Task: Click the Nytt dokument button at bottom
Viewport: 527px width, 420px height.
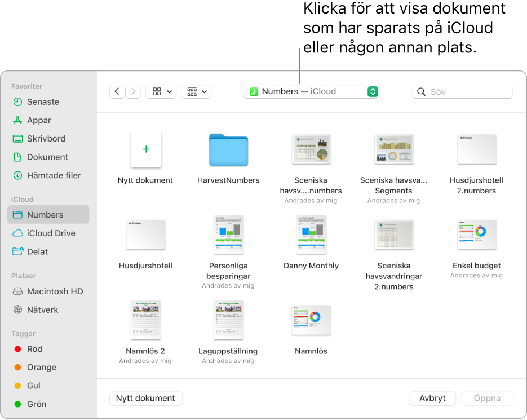Action: click(146, 399)
